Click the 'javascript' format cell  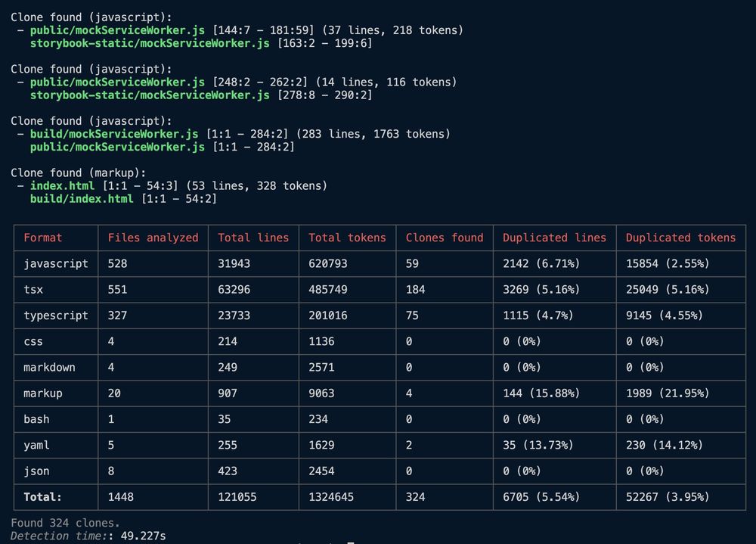(x=56, y=263)
